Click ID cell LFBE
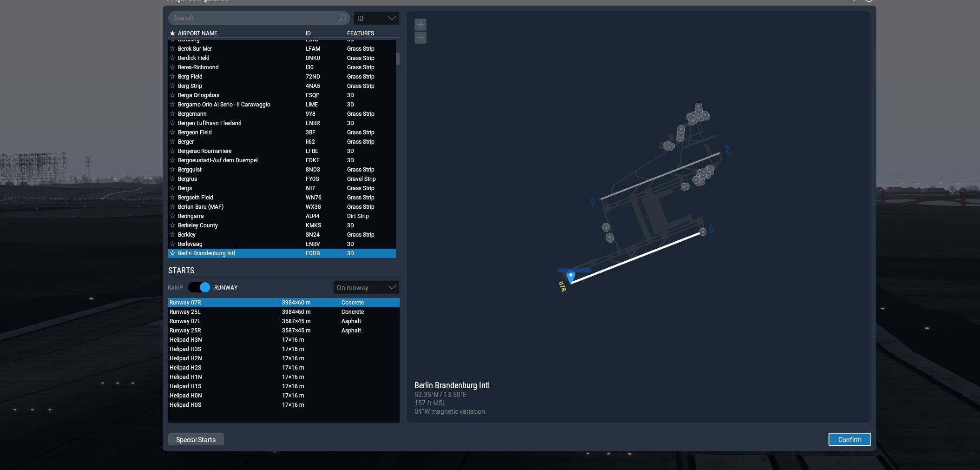This screenshot has height=470, width=980. point(312,151)
